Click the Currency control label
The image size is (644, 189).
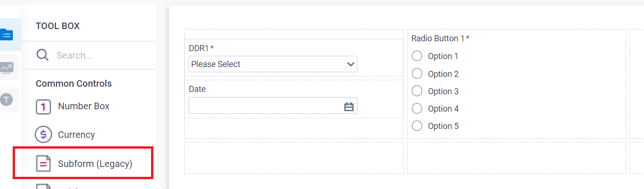(x=76, y=135)
